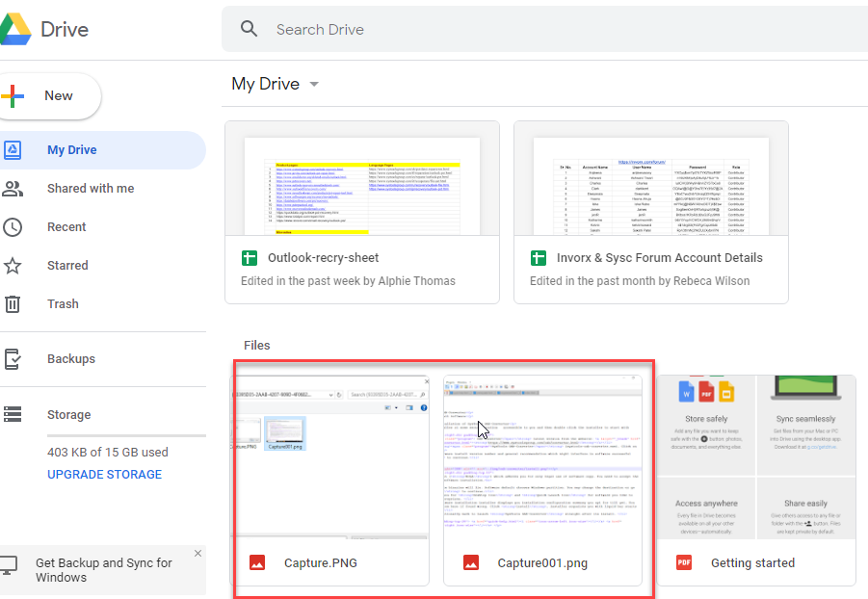Click the Recent clock icon
This screenshot has height=599, width=868.
pyautogui.click(x=13, y=227)
